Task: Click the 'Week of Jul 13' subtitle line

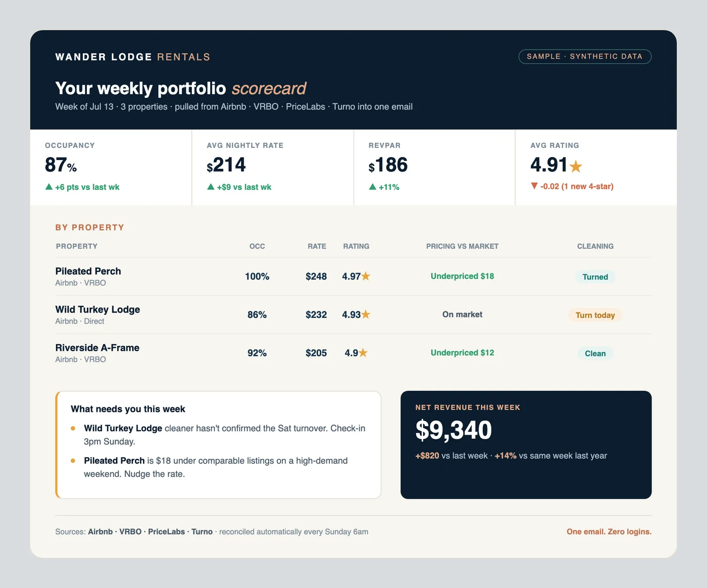Action: 234,106
